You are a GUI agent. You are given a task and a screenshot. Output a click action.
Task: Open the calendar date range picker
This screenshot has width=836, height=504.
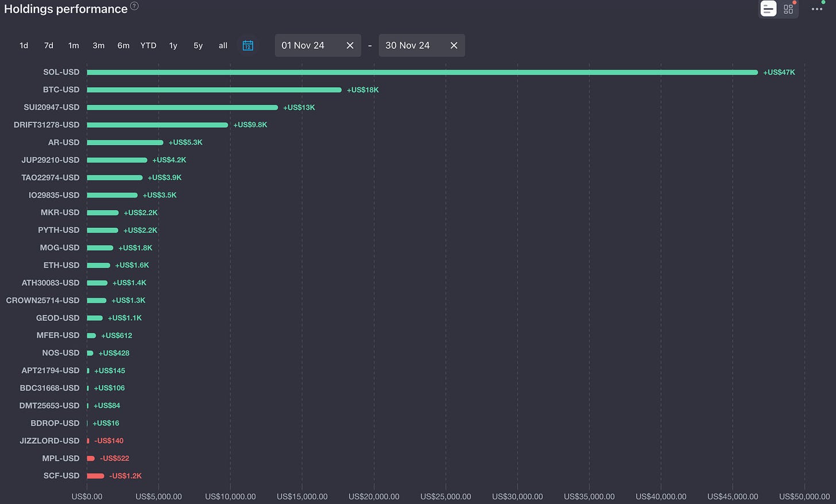click(248, 45)
